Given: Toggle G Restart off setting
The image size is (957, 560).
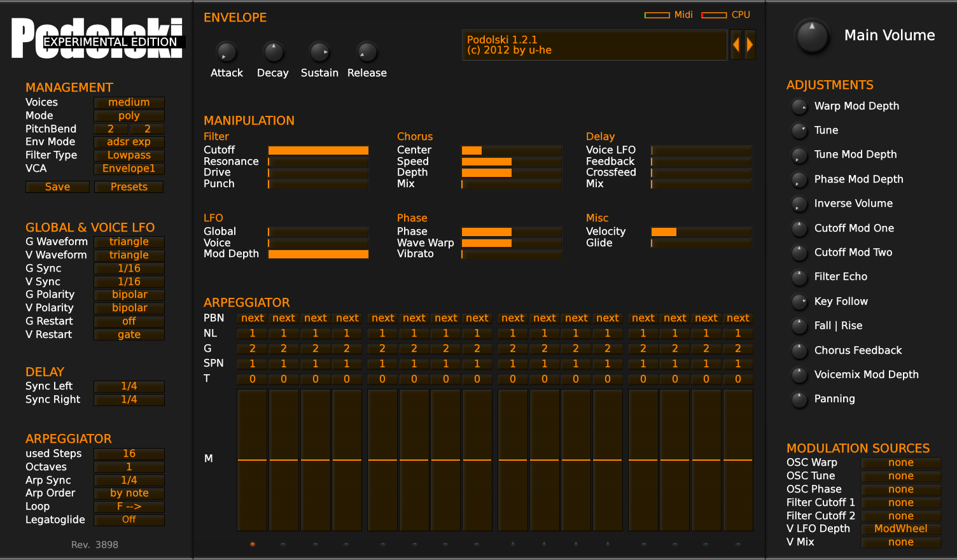Looking at the screenshot, I should tap(129, 321).
